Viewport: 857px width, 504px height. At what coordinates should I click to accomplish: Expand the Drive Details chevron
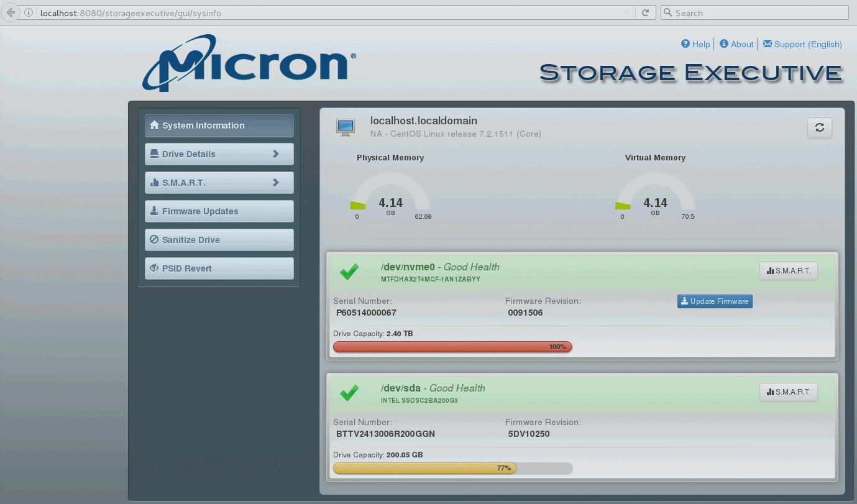pyautogui.click(x=276, y=153)
